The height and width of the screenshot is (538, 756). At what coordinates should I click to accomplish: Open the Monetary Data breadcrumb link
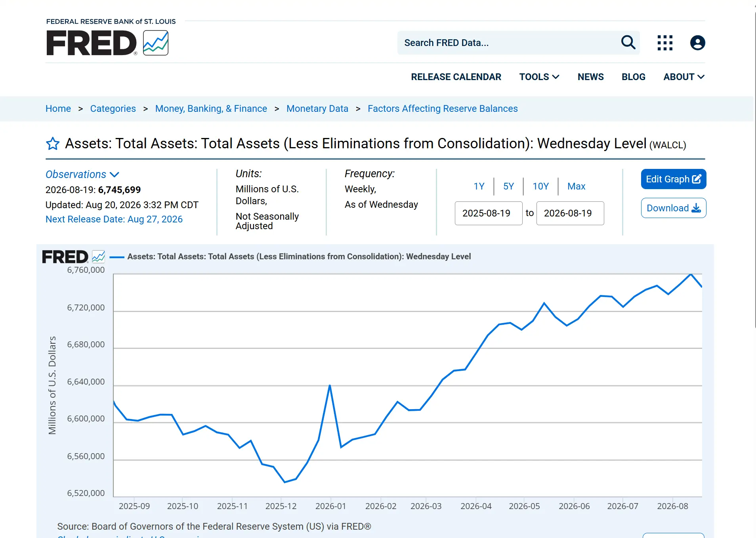point(317,109)
